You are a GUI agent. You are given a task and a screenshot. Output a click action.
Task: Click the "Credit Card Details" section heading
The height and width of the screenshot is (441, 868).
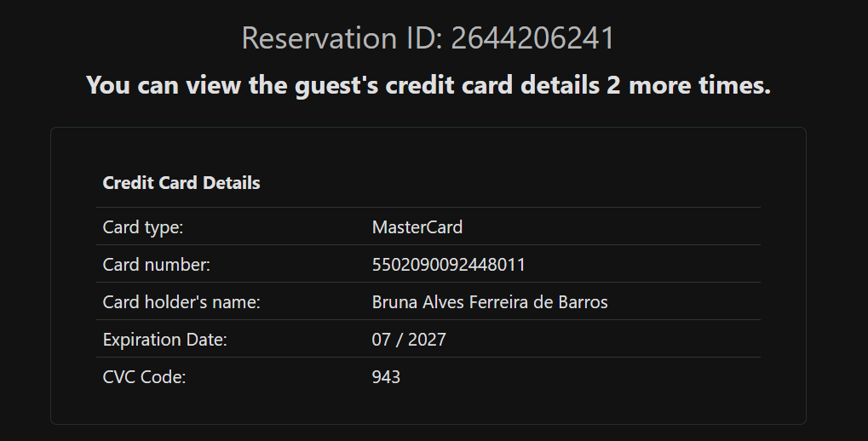point(181,183)
